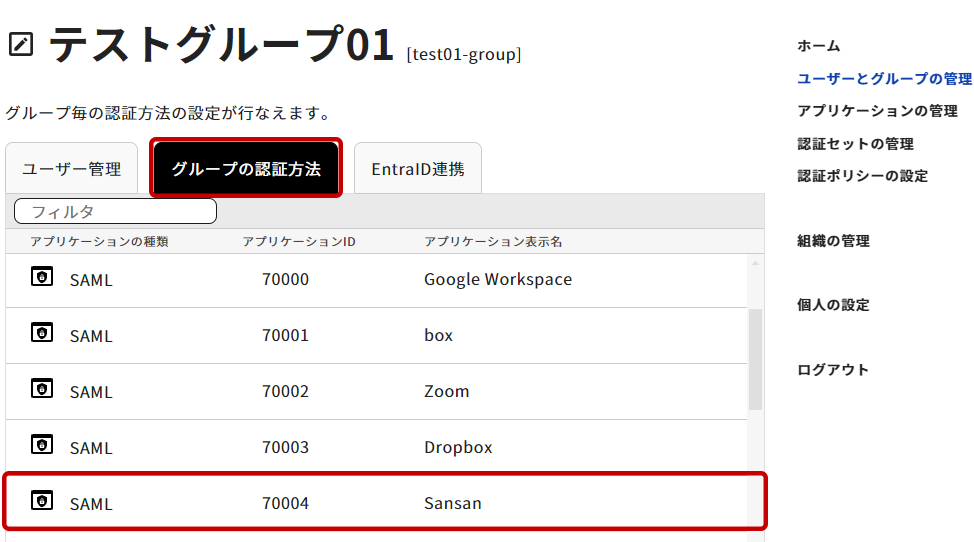The width and height of the screenshot is (974, 542).
Task: Open 認証ポリシーの設定 page
Action: tap(862, 176)
